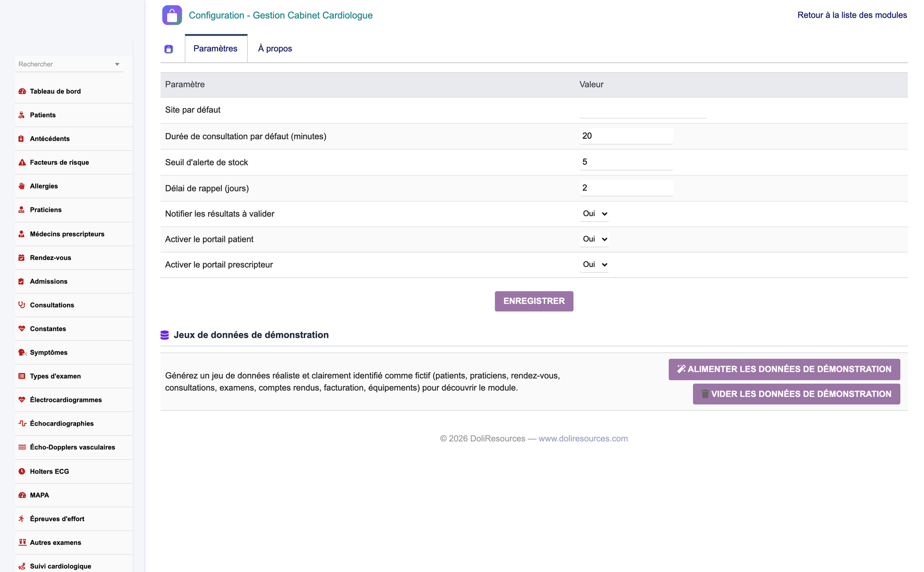Click the Valeur column header

591,85
